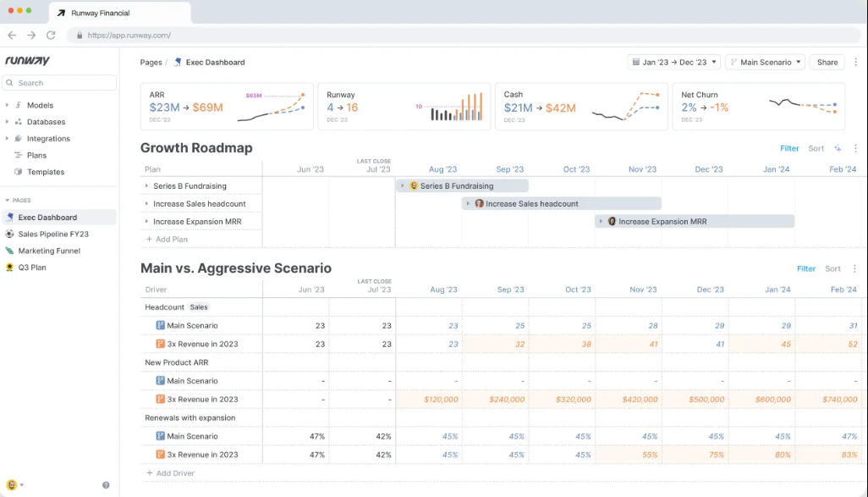Open scenario table three-dot menu
Viewport: 868px width, 497px height.
[x=854, y=268]
